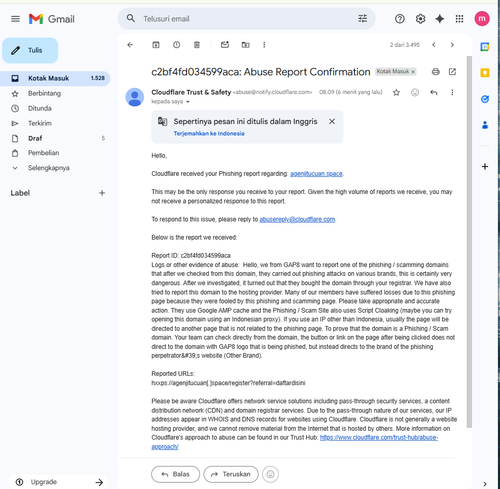Open toolbar more options menu

point(264,45)
